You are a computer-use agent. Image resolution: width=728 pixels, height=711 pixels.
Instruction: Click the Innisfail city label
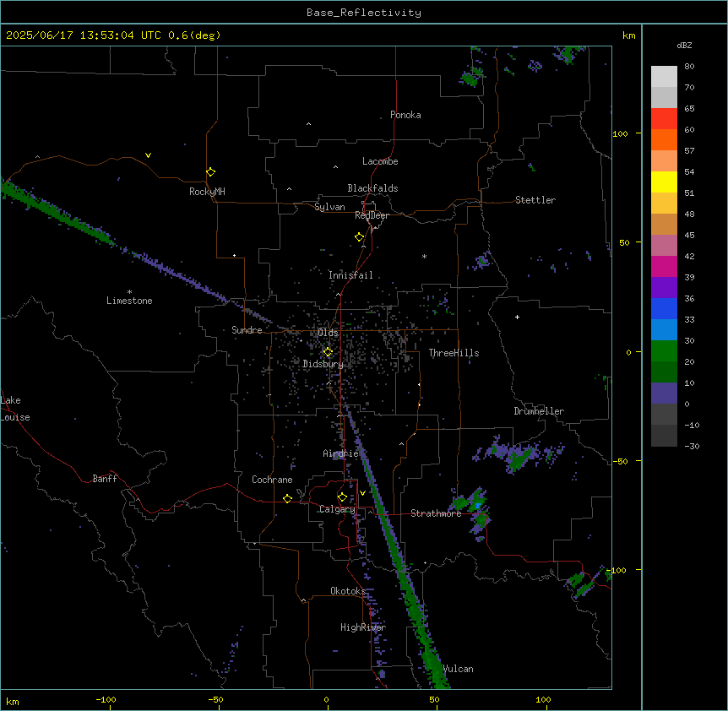point(350,275)
